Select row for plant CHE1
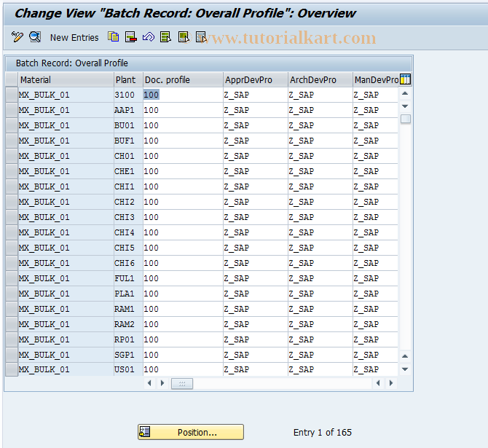Screen dimensions: 488x448 pyautogui.click(x=12, y=171)
